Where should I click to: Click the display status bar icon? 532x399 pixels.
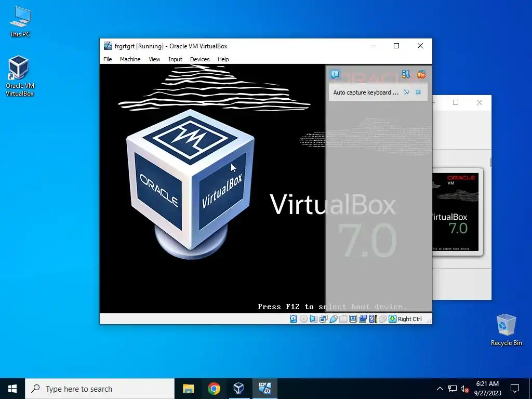353,319
